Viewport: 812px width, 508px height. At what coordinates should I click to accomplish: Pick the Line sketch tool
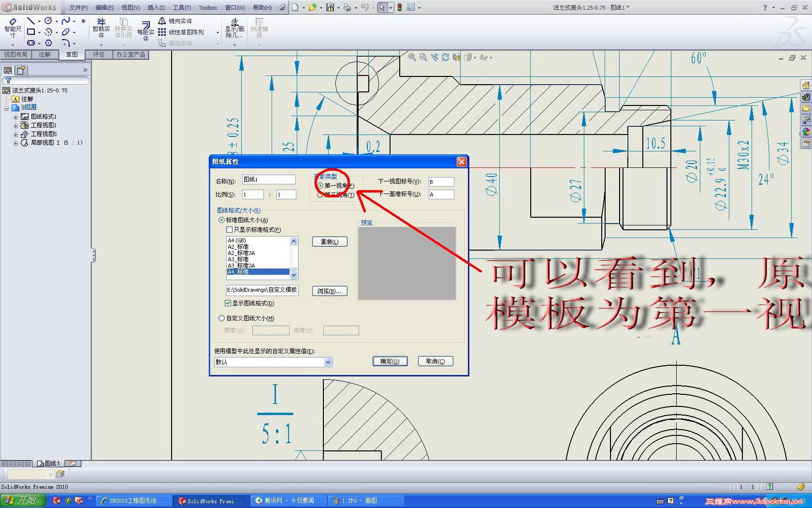(30, 21)
